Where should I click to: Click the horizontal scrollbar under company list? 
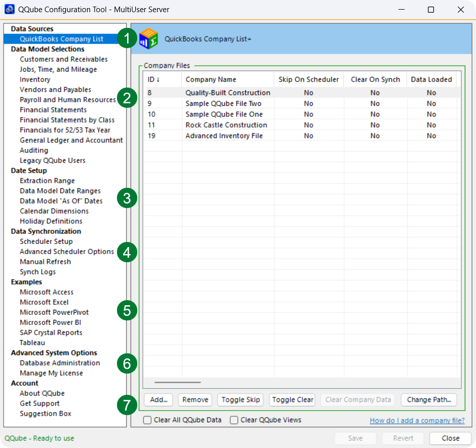tap(178, 382)
